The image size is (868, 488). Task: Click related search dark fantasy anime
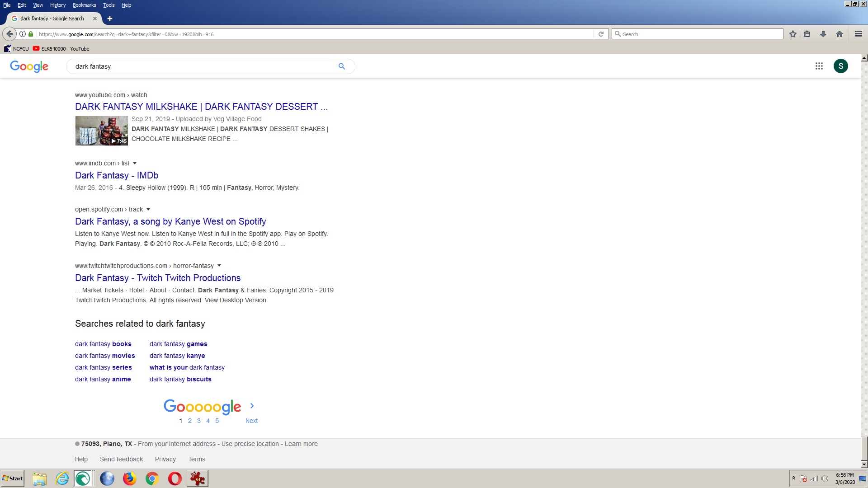[103, 379]
